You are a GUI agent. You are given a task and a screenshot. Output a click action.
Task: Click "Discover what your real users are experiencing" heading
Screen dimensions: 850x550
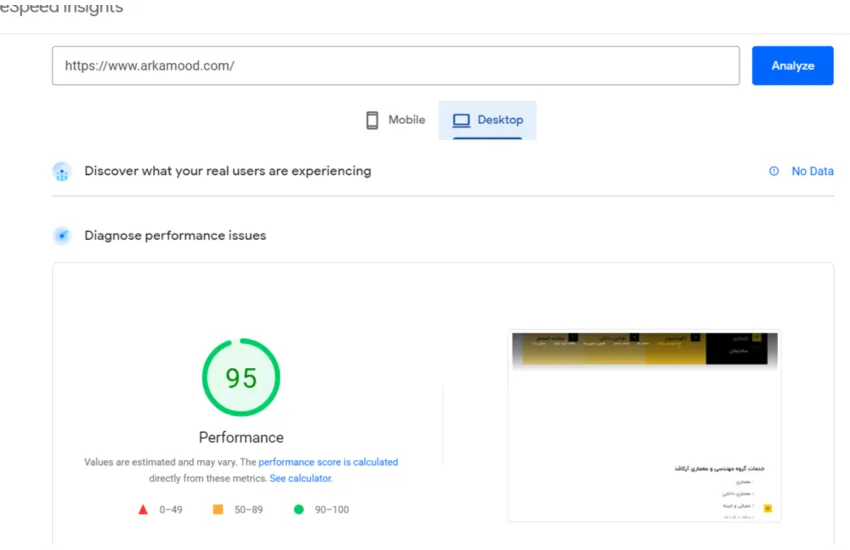click(x=227, y=171)
